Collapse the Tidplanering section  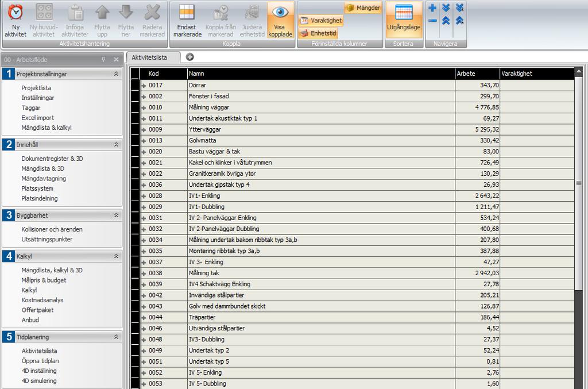coord(116,337)
